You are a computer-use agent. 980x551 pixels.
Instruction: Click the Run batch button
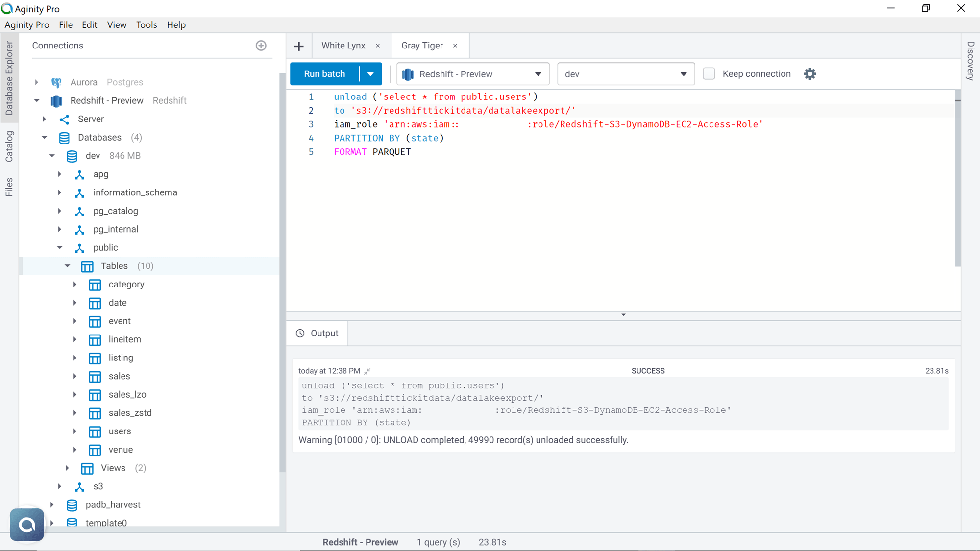324,73
